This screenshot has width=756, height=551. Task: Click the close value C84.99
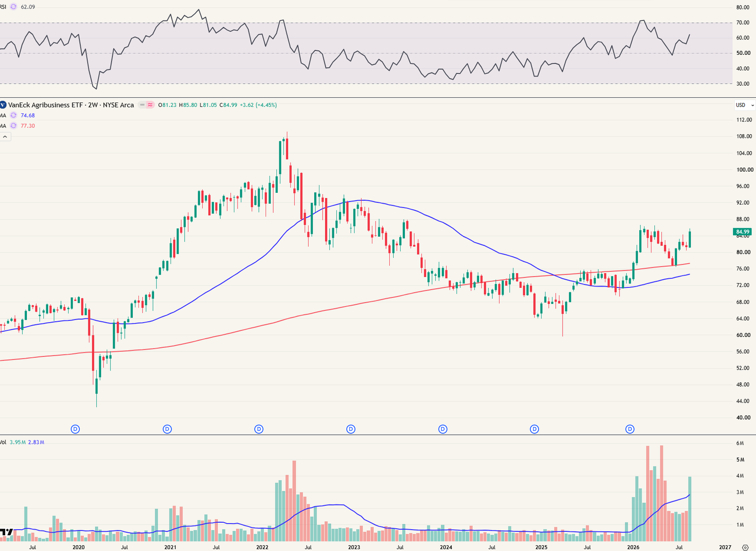(228, 105)
